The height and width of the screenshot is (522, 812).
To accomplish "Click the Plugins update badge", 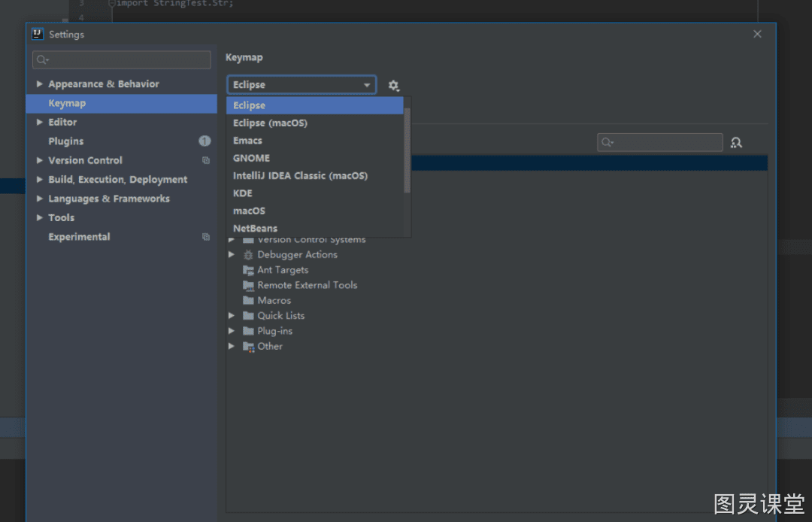I will pos(205,141).
